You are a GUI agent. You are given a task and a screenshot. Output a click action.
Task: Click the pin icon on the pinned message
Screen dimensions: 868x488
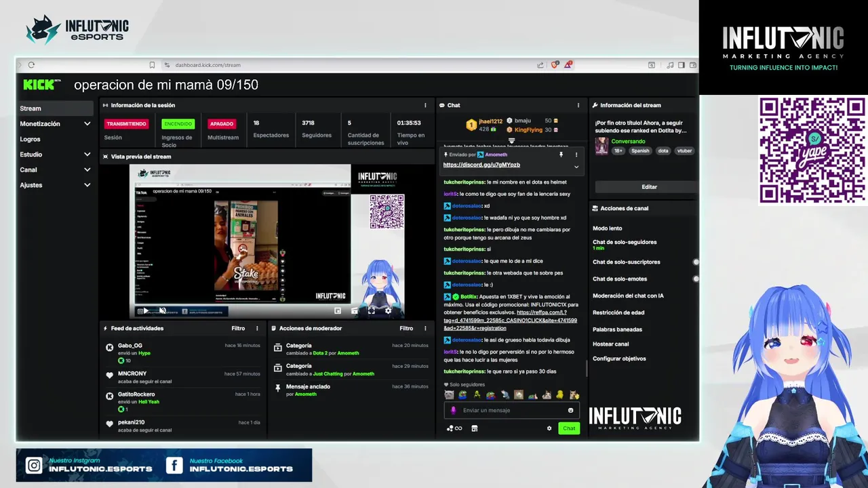[x=561, y=155]
